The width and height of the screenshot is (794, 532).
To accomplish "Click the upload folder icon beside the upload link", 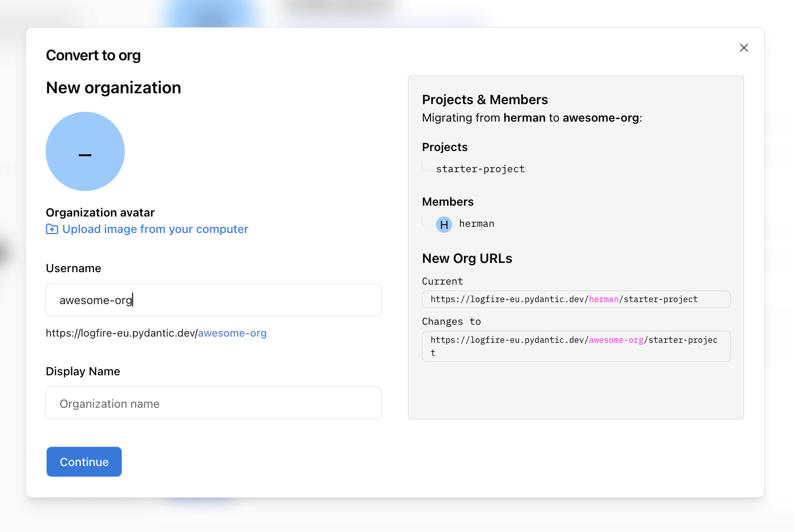I will click(52, 229).
